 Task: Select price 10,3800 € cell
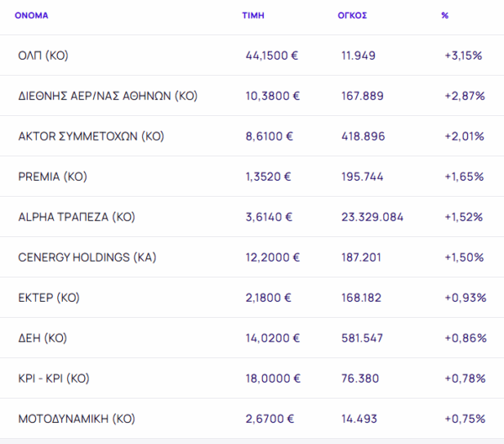coord(272,96)
